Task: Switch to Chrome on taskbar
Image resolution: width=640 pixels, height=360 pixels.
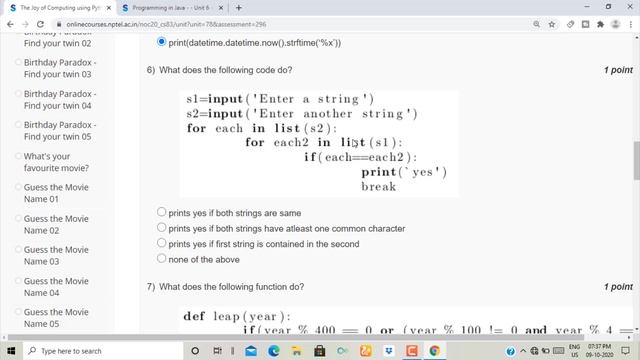Action: click(x=435, y=351)
